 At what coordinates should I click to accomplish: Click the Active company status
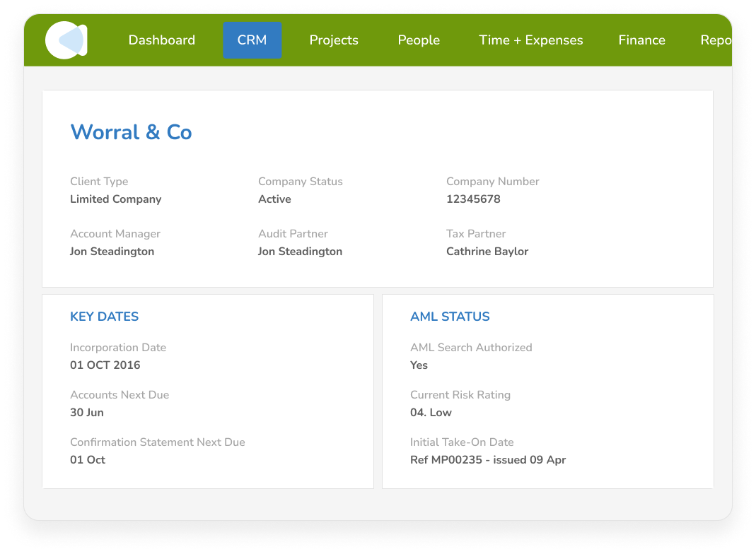(x=274, y=199)
